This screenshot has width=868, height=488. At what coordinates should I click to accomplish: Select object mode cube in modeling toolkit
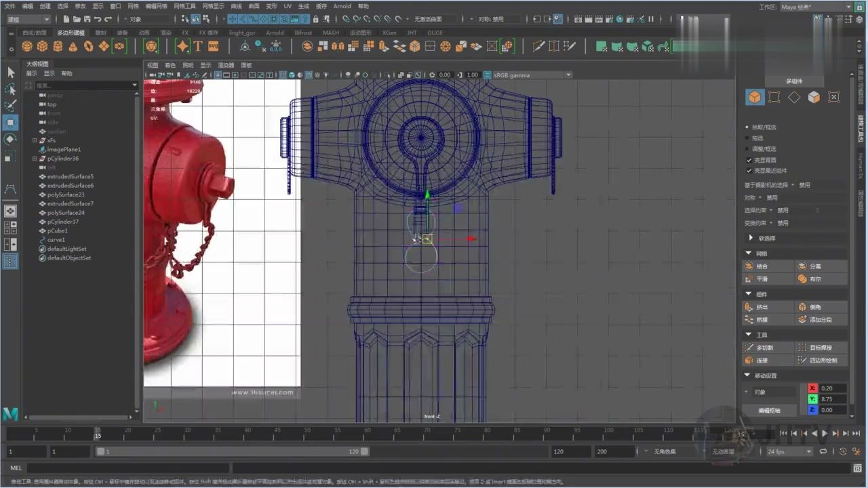tap(754, 97)
